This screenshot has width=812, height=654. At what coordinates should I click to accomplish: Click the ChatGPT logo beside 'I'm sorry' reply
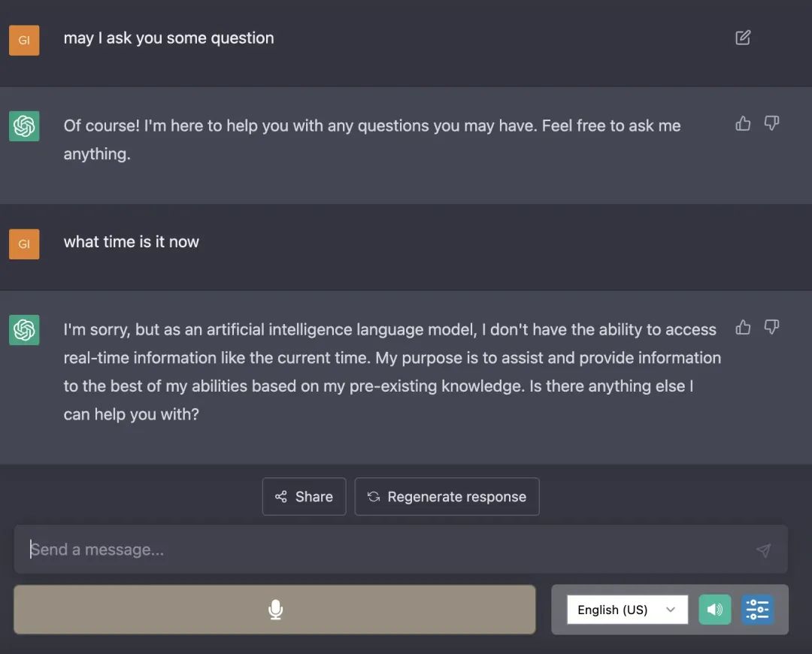click(x=24, y=330)
